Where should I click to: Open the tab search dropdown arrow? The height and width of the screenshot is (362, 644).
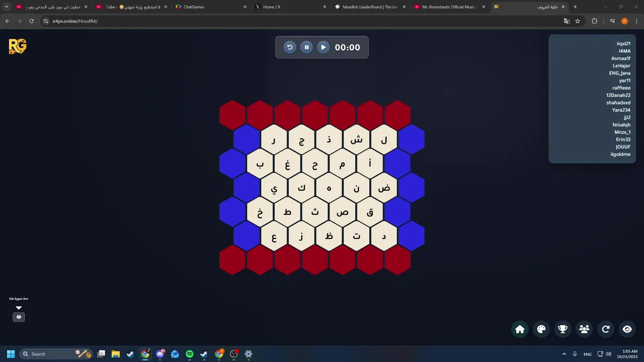click(x=7, y=7)
